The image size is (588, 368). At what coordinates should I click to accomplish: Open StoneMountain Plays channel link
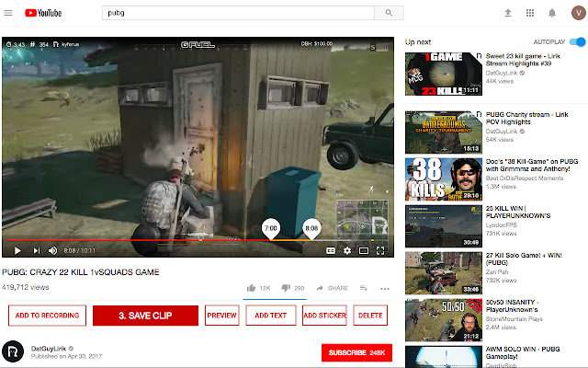tap(514, 319)
